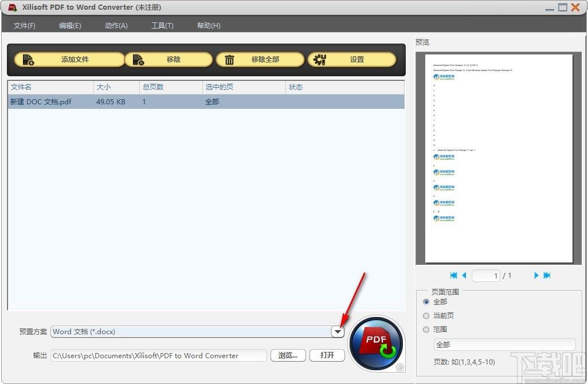Open the 动作(A) menu
Image resolution: width=588 pixels, height=384 pixels.
pyautogui.click(x=116, y=25)
